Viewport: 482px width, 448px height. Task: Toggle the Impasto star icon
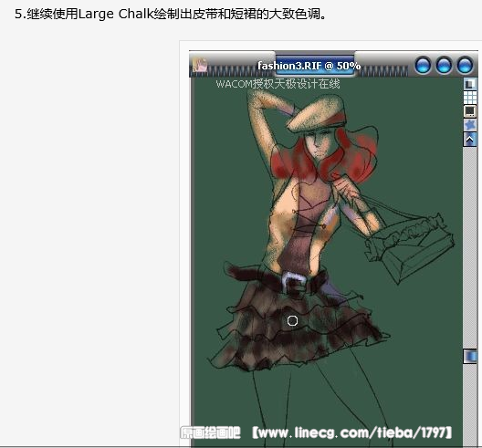click(470, 125)
